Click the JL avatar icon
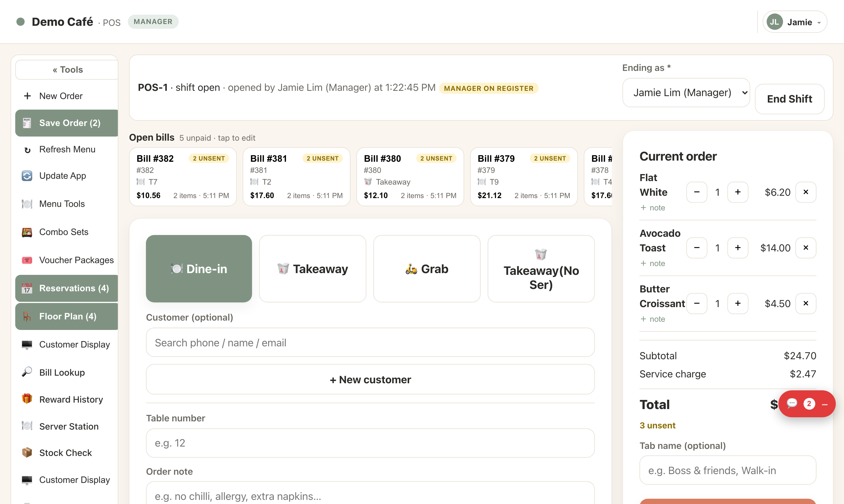This screenshot has height=504, width=844. [775, 22]
